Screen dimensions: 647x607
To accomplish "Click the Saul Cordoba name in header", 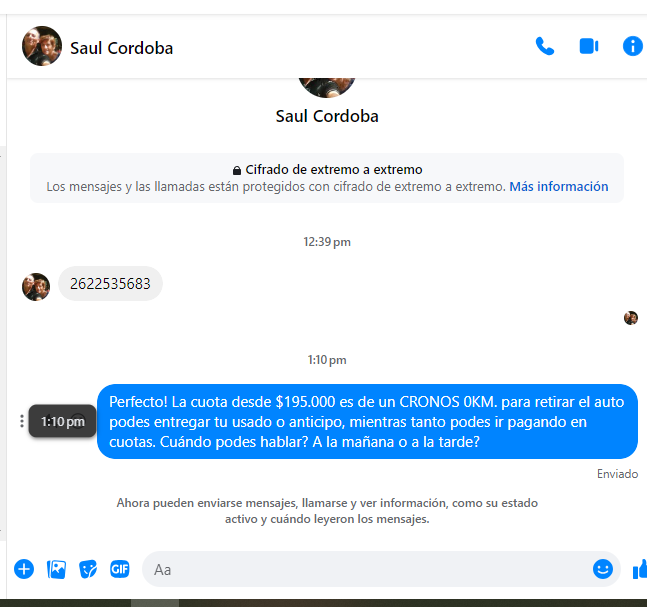I will 121,48.
